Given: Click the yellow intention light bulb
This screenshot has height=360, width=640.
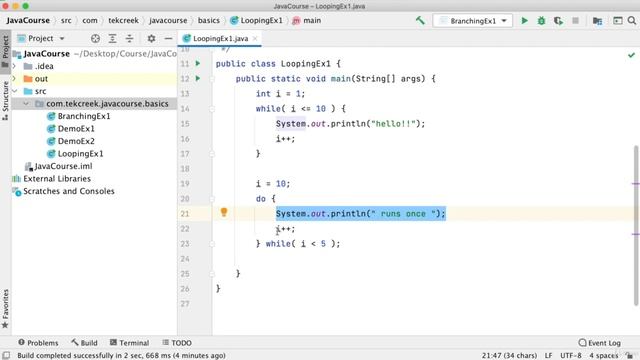Looking at the screenshot, I should [x=224, y=212].
